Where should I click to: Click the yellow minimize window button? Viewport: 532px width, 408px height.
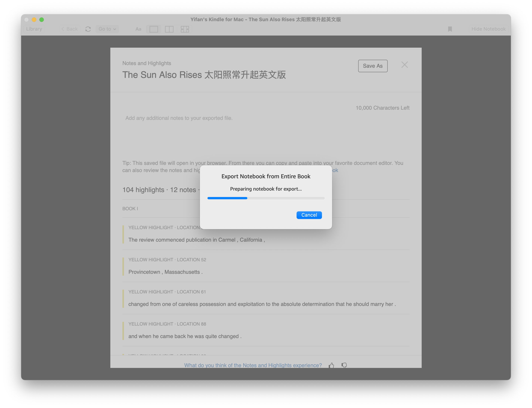34,20
